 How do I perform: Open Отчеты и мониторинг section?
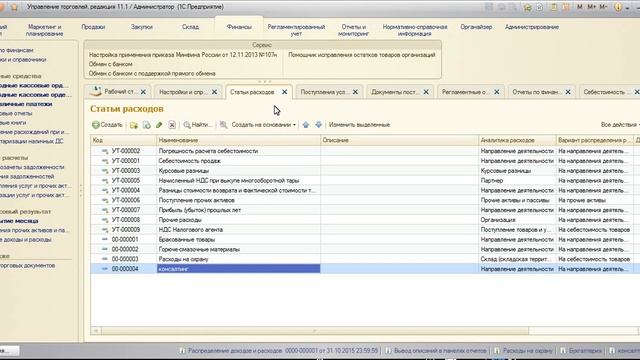click(353, 30)
